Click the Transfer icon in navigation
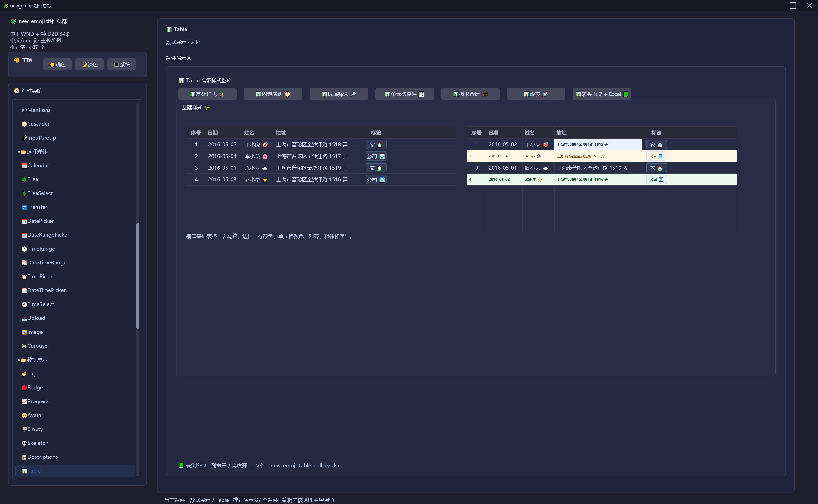The image size is (818, 504). click(x=24, y=207)
